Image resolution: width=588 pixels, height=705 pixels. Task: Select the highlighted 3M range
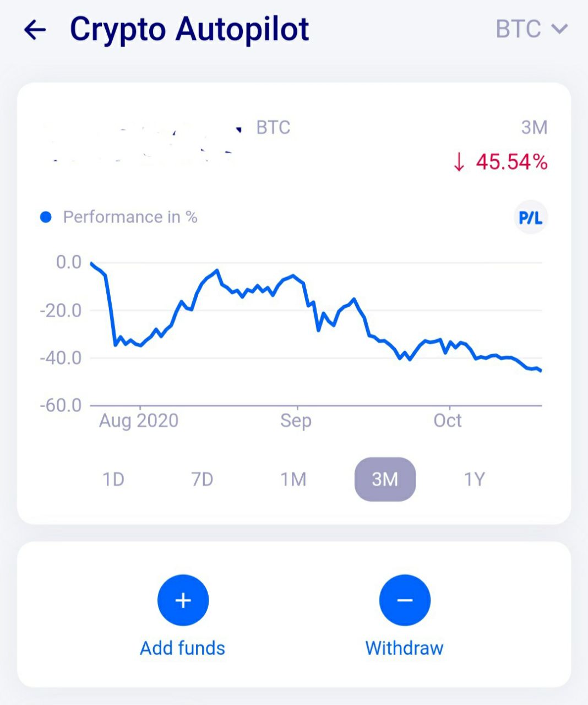point(385,479)
